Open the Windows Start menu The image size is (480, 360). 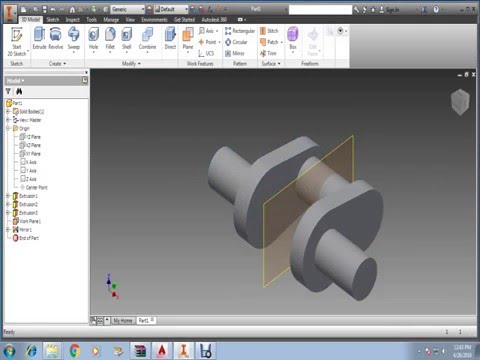[x=10, y=351]
